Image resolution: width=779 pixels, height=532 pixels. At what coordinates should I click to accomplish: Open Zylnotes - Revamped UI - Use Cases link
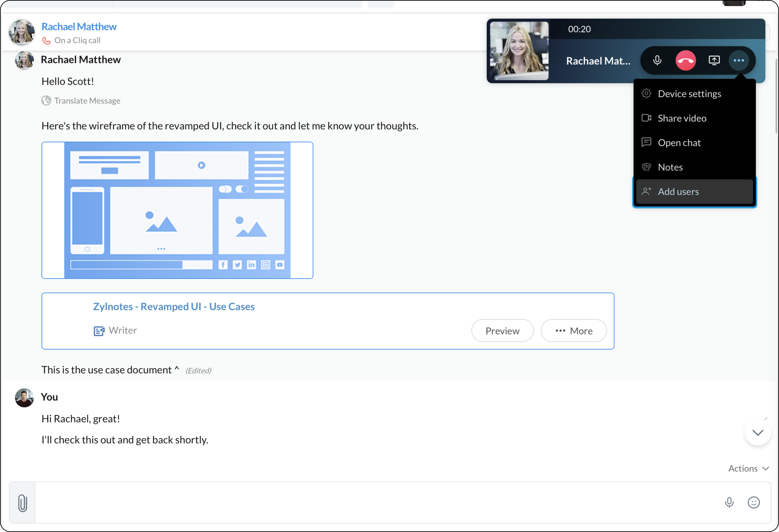[x=174, y=306]
